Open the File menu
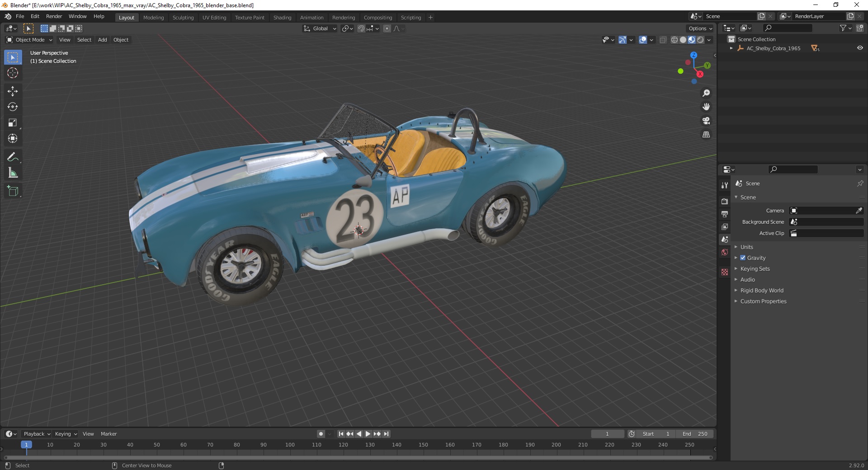Image resolution: width=868 pixels, height=470 pixels. [20, 16]
